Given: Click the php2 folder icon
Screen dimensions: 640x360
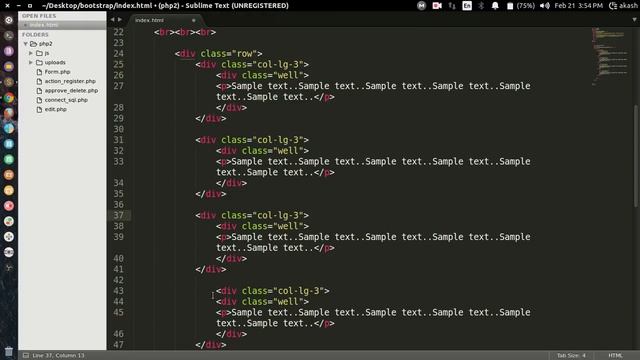Looking at the screenshot, I should (33, 44).
